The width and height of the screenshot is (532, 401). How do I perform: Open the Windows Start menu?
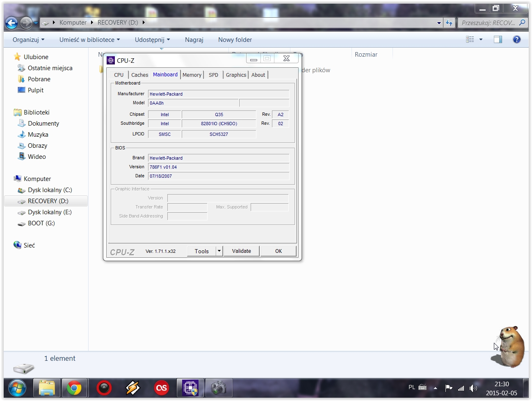pos(17,388)
